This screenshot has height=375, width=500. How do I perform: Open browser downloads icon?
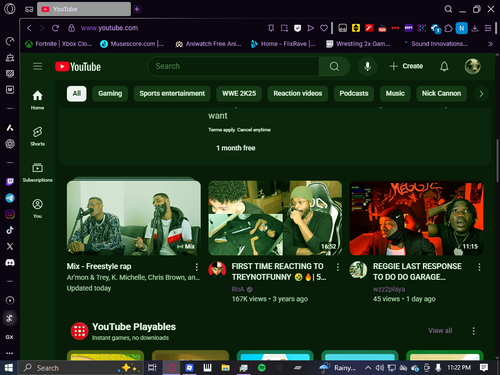475,28
